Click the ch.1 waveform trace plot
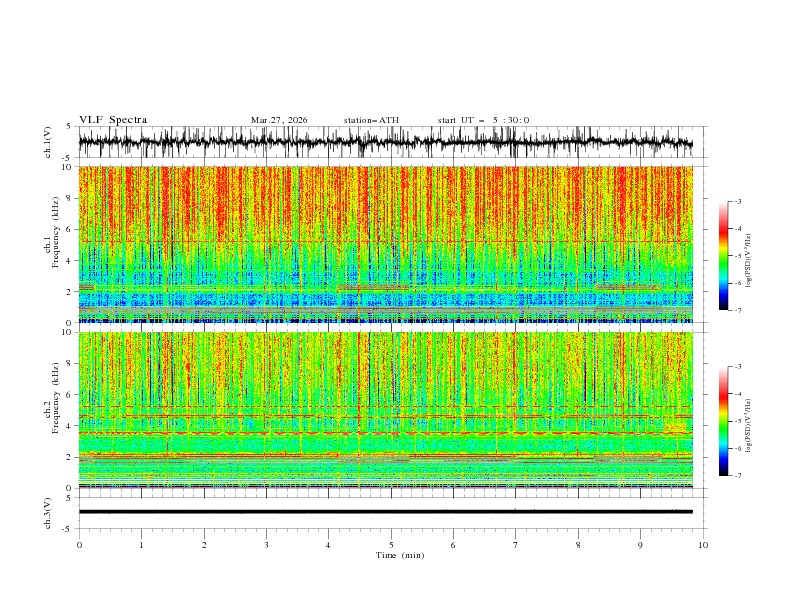 point(385,142)
